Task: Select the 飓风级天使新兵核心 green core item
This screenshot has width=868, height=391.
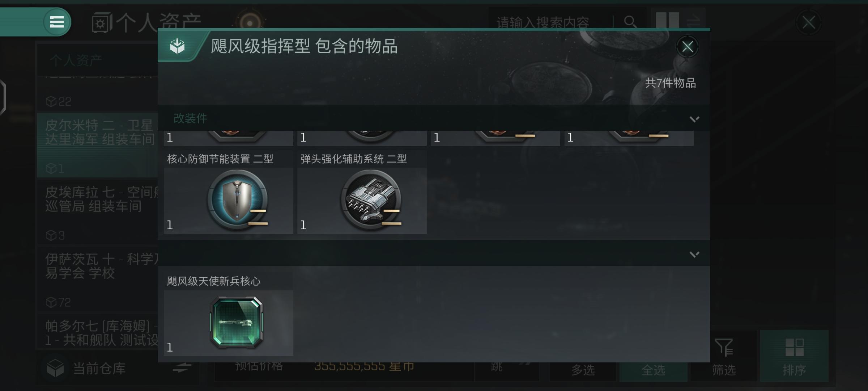Action: (x=228, y=314)
